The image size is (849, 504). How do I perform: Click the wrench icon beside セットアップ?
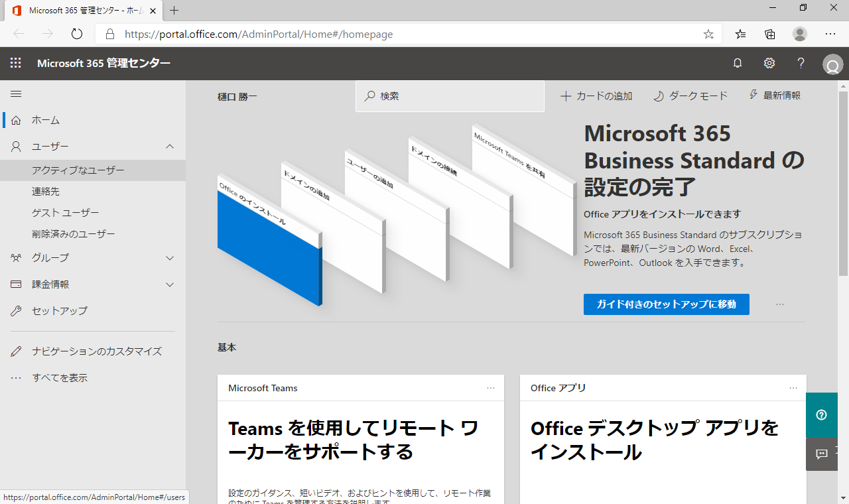pos(16,311)
